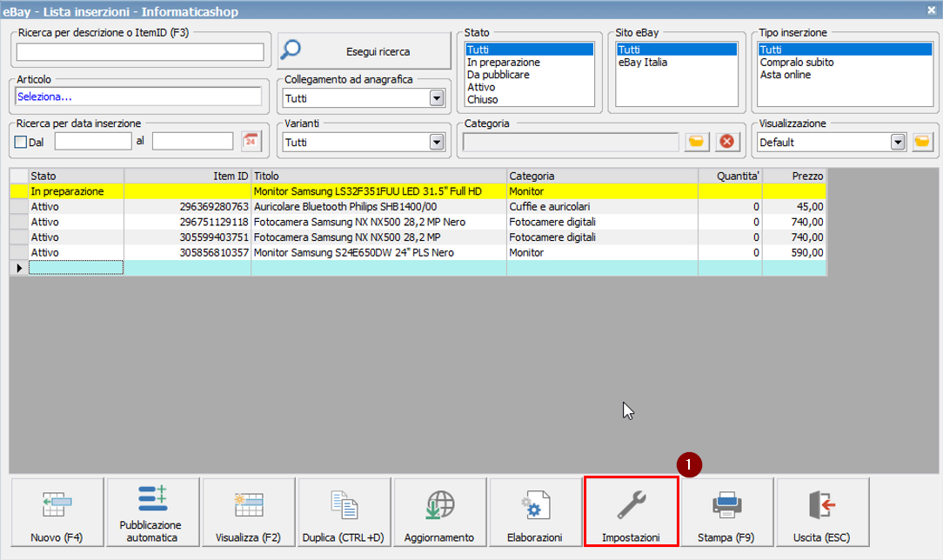This screenshot has width=943, height=560.
Task: Open the Categoria folder browse icon
Action: 696,142
